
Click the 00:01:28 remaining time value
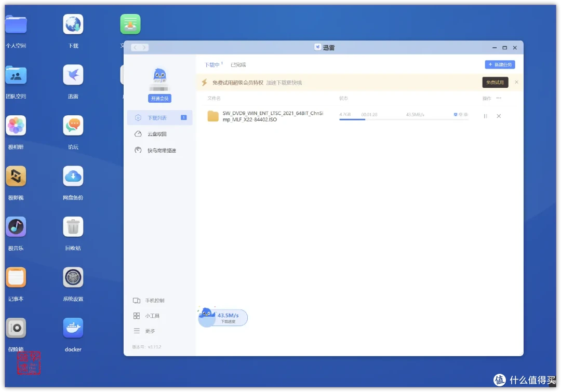(x=369, y=115)
